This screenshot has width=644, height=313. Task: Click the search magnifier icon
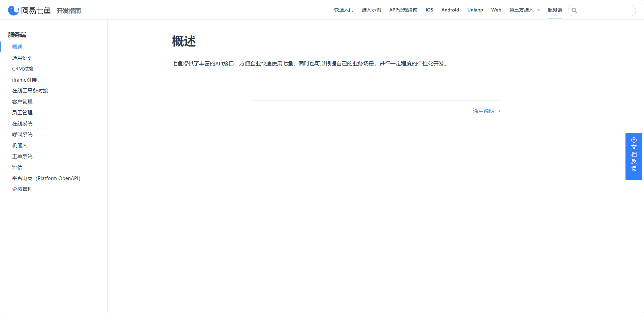pyautogui.click(x=574, y=10)
